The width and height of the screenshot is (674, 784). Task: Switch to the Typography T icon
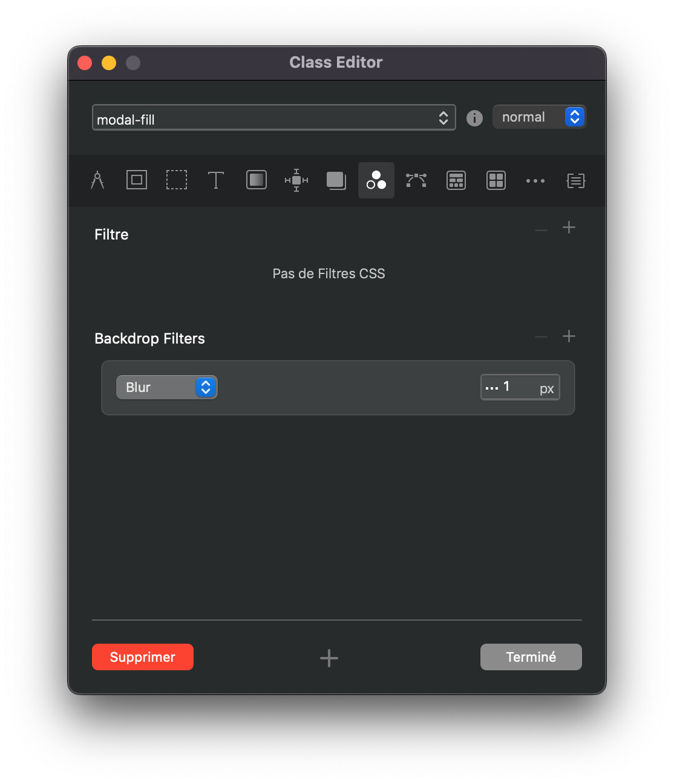pos(216,180)
